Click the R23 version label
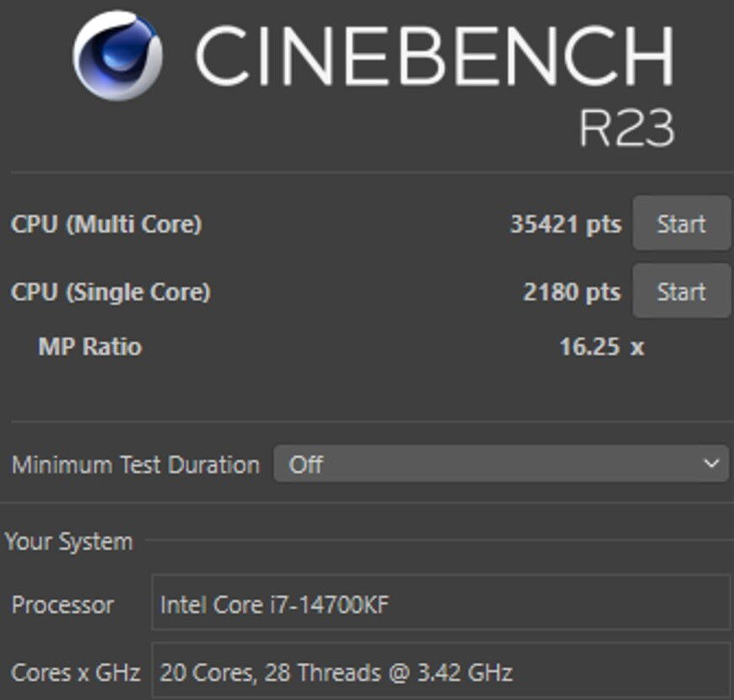 tap(626, 128)
